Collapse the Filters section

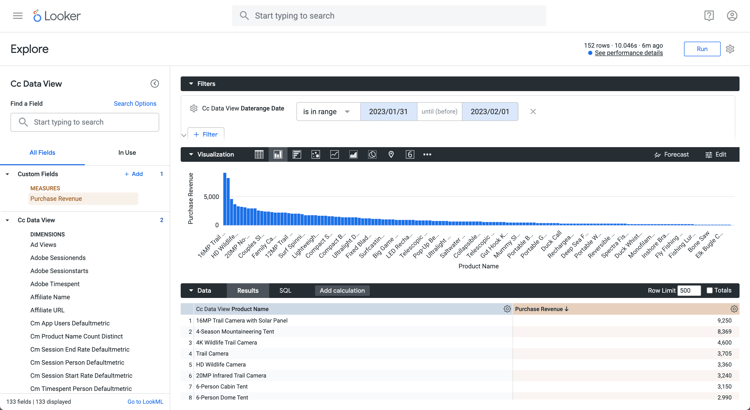pos(191,84)
